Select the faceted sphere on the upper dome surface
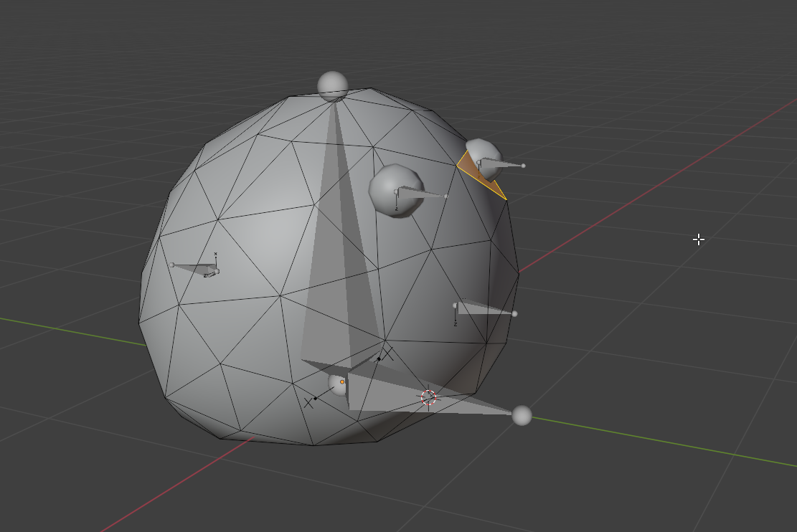Viewport: 797px width, 532px height. point(395,191)
